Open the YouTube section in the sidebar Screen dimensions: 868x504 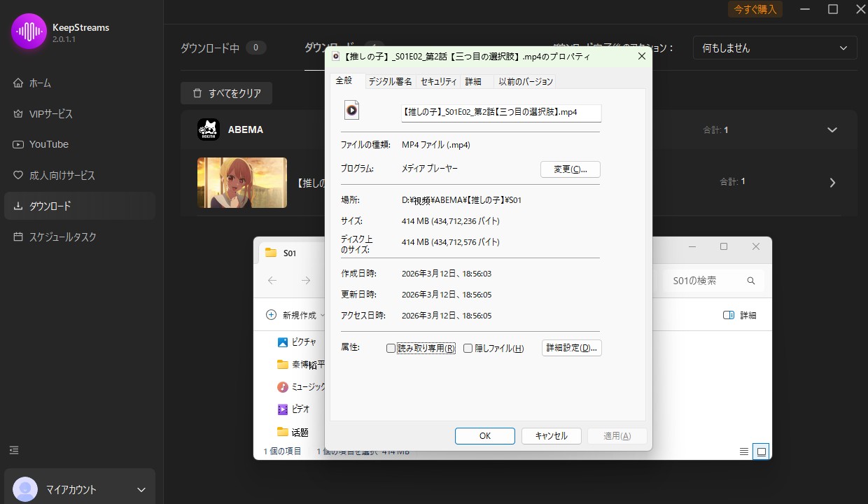(49, 144)
